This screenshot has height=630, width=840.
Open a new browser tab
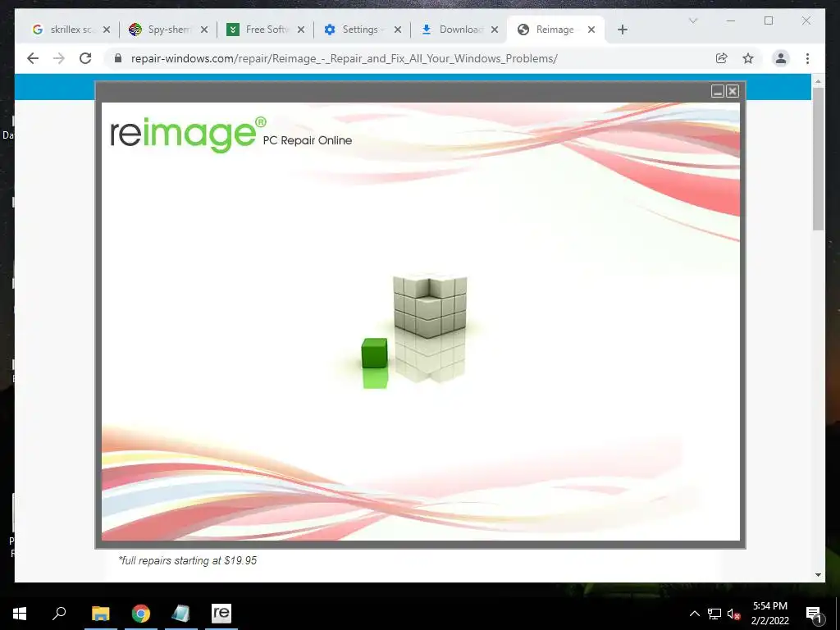click(622, 30)
